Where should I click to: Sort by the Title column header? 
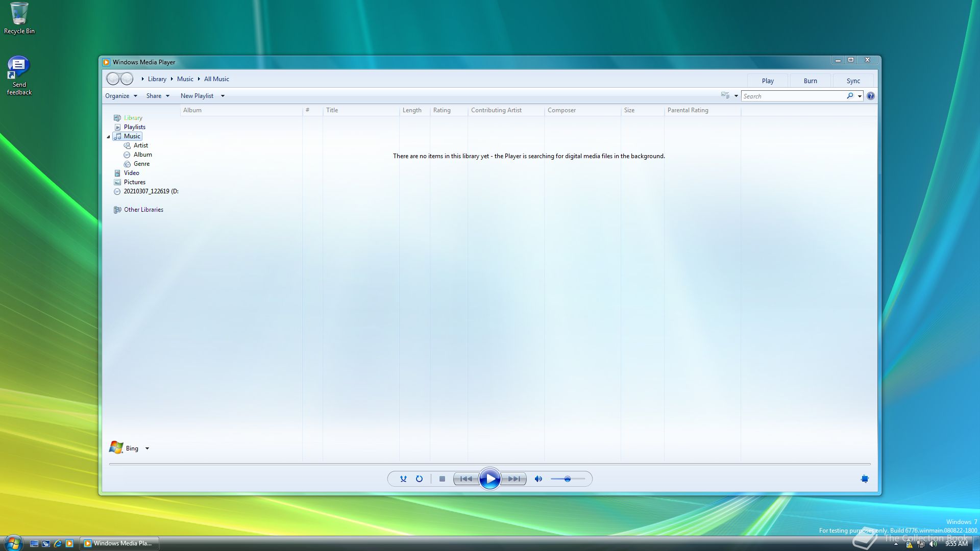pos(361,110)
